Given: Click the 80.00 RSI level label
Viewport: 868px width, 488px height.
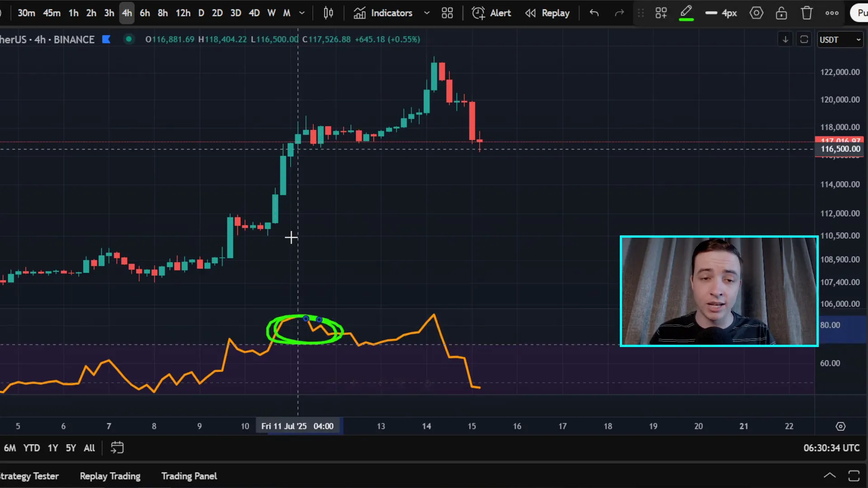Looking at the screenshot, I should (x=830, y=325).
